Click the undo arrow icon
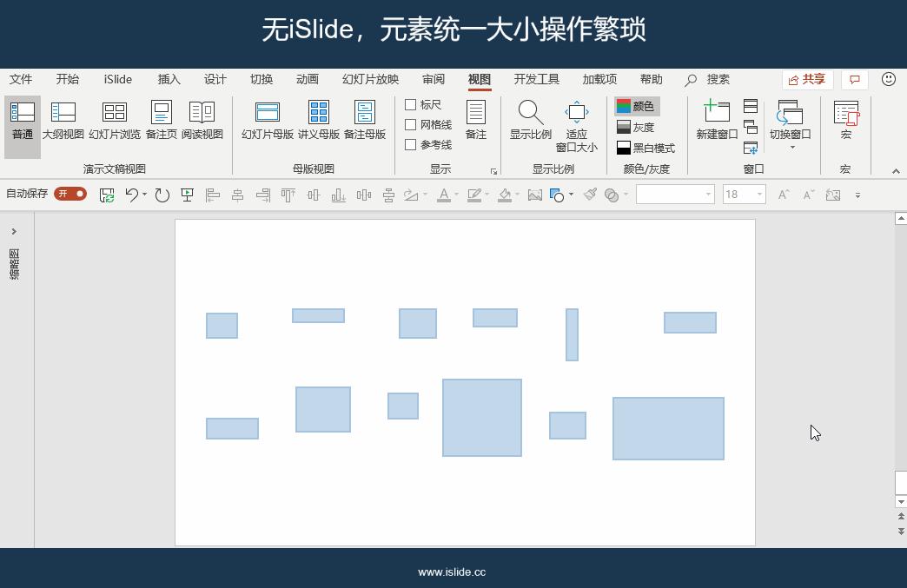This screenshot has width=907, height=588. [x=131, y=195]
